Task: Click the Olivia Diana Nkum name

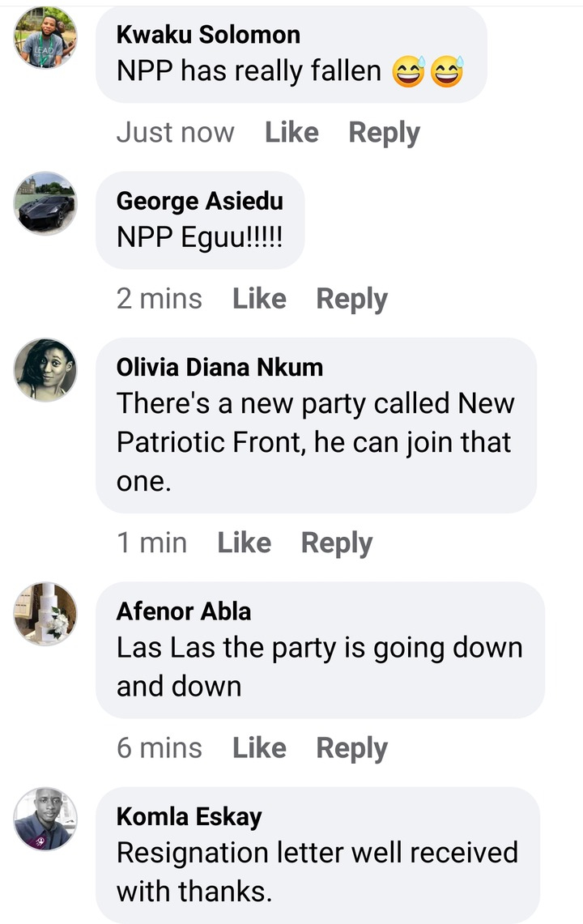Action: [219, 367]
